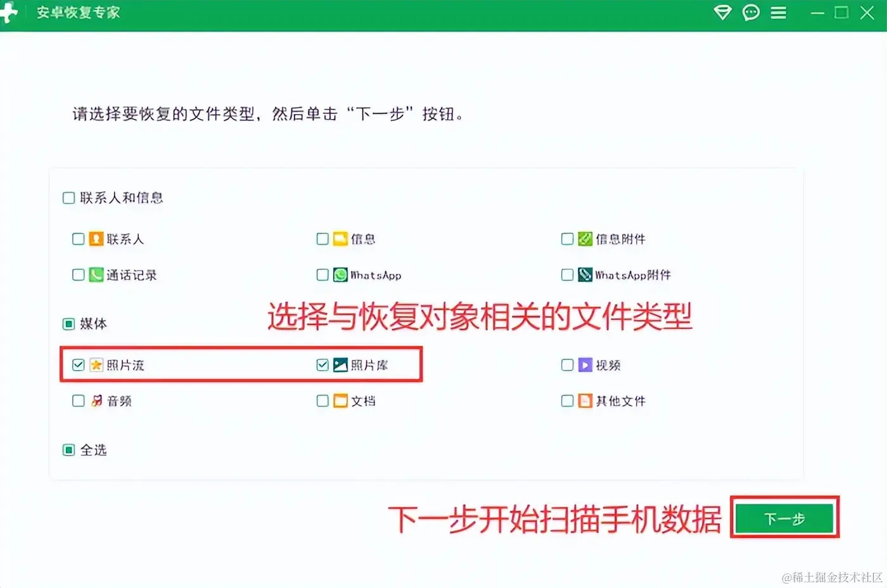Enable the 其他文件 checkbox
This screenshot has height=588, width=887.
pos(567,401)
